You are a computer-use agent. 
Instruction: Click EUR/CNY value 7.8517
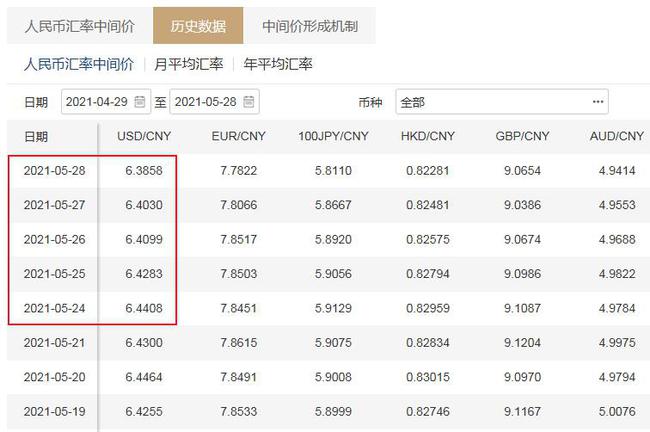click(238, 239)
